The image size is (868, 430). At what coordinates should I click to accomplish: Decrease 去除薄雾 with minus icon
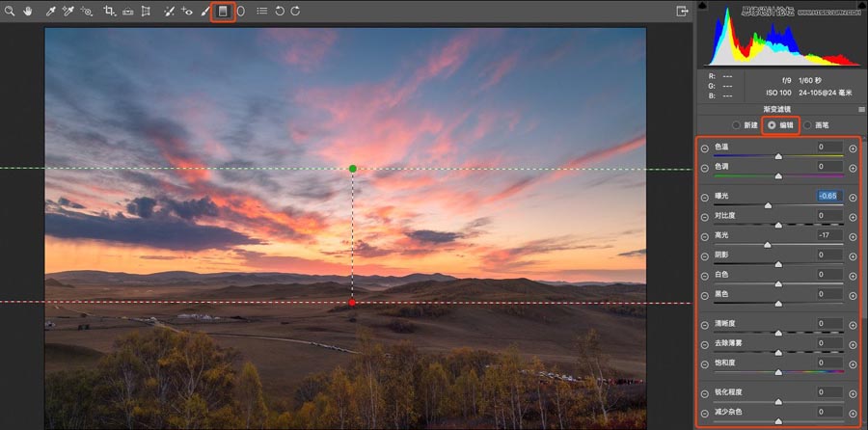click(704, 345)
